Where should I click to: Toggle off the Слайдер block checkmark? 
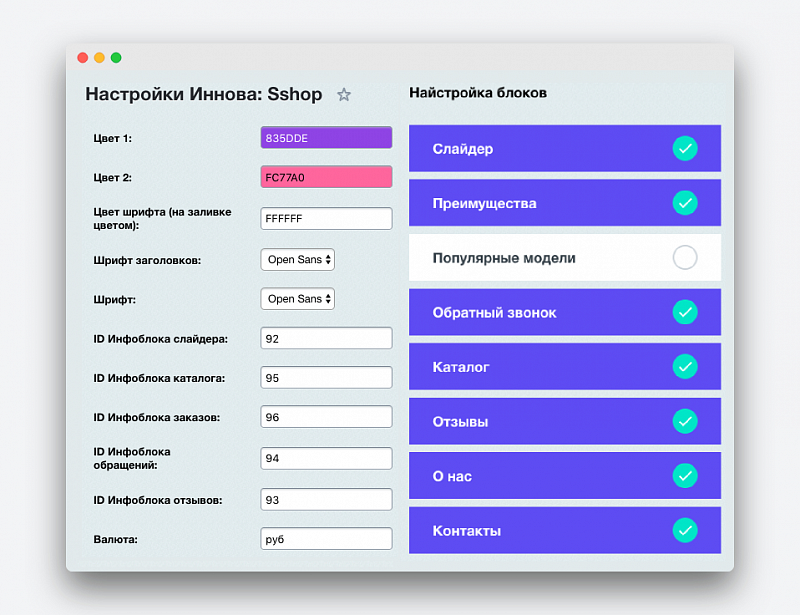pyautogui.click(x=686, y=148)
